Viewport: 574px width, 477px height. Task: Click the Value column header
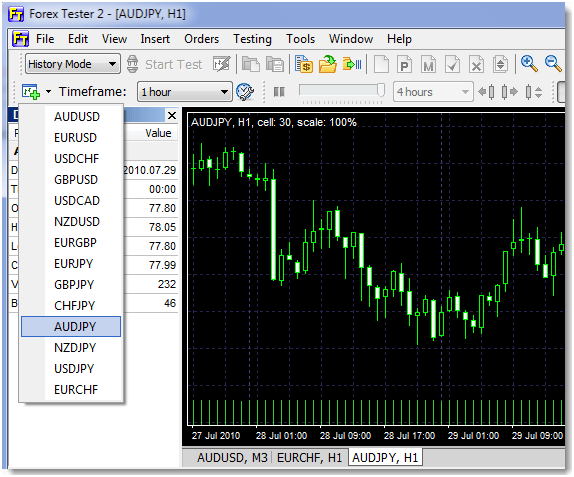point(158,133)
